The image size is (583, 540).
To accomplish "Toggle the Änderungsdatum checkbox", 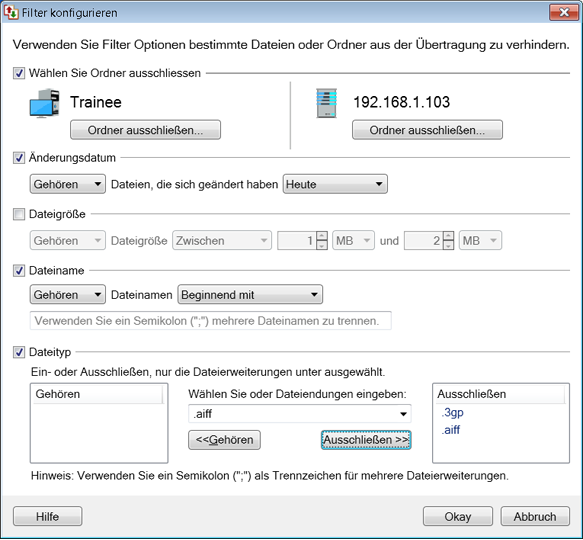I will (x=19, y=158).
